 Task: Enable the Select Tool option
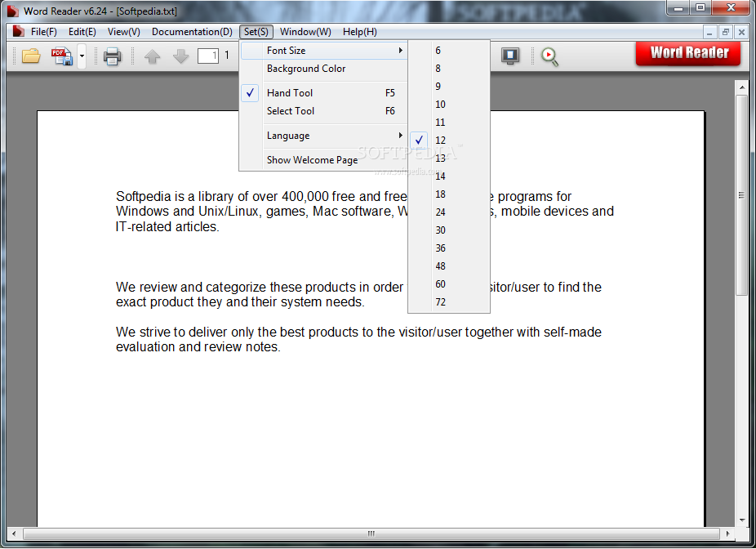tap(323, 111)
